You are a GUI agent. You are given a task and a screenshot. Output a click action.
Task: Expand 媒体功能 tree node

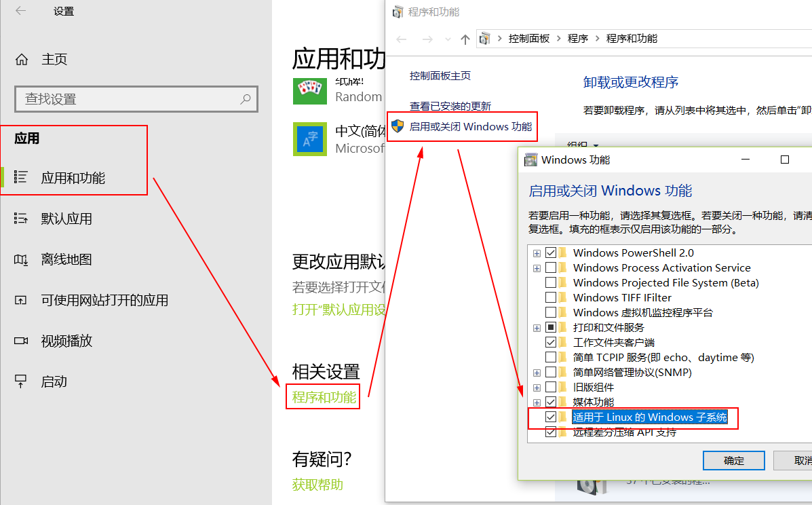tap(537, 403)
